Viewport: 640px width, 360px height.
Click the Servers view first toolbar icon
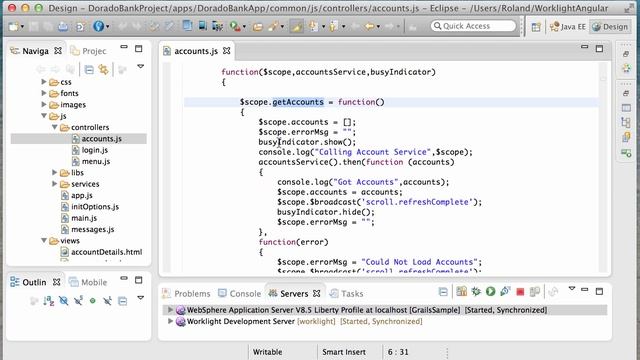point(443,292)
